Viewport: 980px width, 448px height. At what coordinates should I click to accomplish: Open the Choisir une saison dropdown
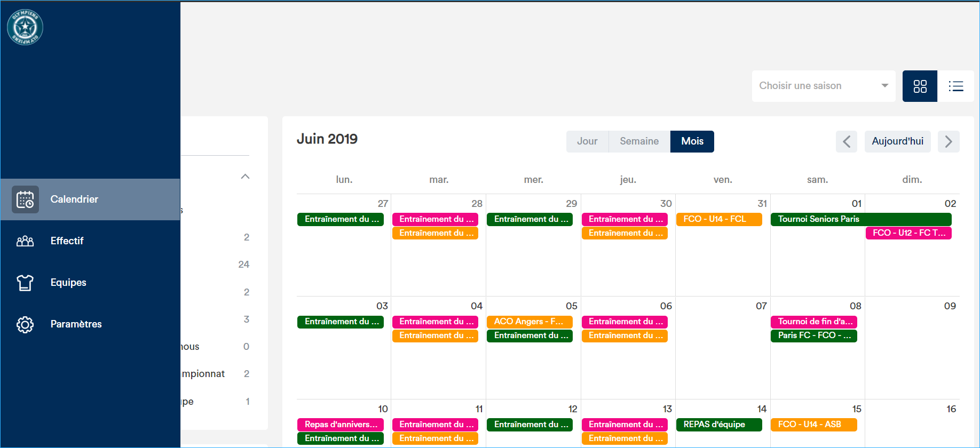[824, 86]
